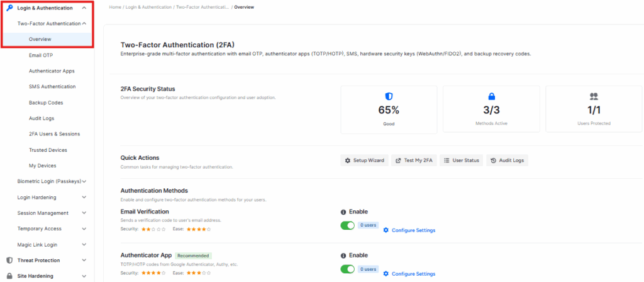The width and height of the screenshot is (644, 282).
Task: Toggle the Authenticator App enable switch
Action: click(x=347, y=269)
